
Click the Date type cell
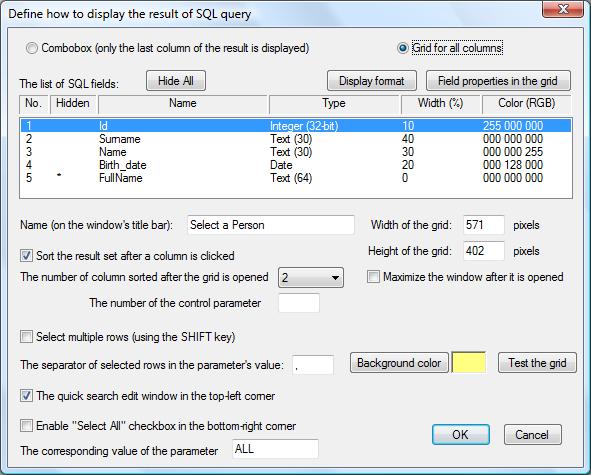[x=281, y=165]
